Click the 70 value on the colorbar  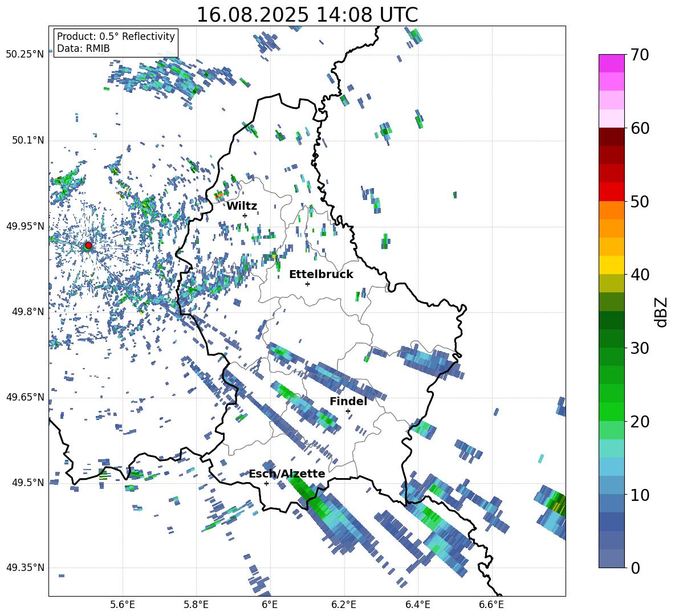[x=640, y=55]
